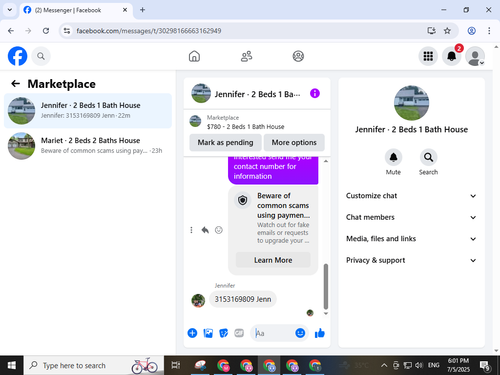View site information icon in address bar
Viewport: 500px width, 375px height.
pos(67,31)
